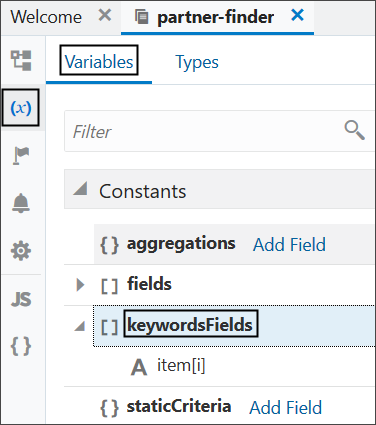Open the Page Structure diagram icon
This screenshot has height=425, width=376.
pos(21,60)
